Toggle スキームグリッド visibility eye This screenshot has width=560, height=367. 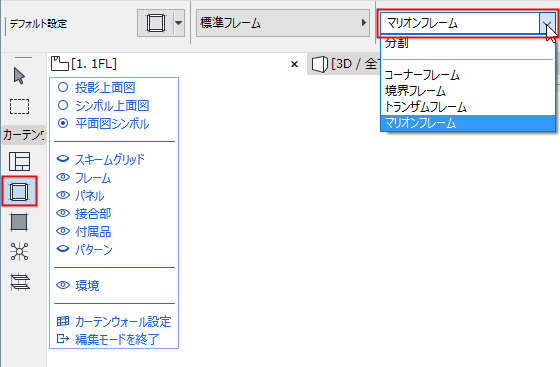(x=63, y=159)
